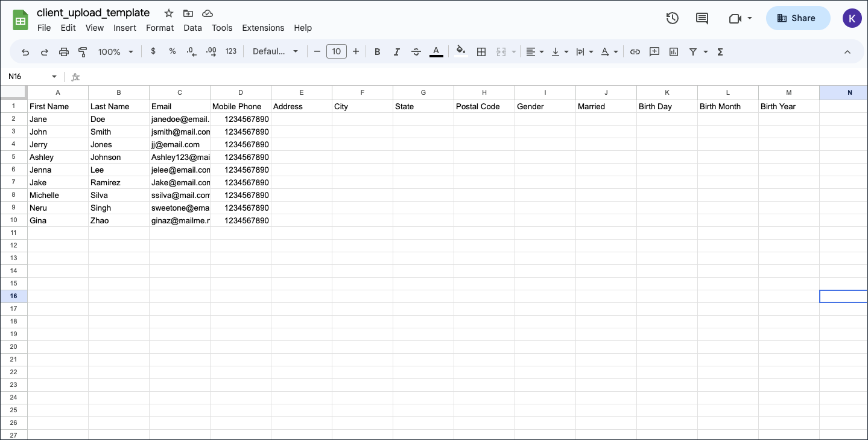Create a filter
The height and width of the screenshot is (440, 868).
pyautogui.click(x=692, y=52)
